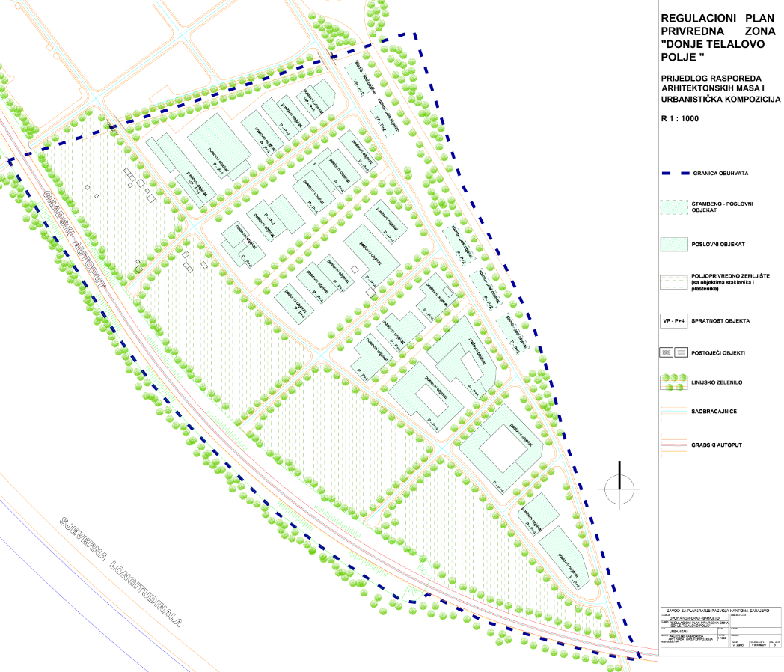
Task: Open the title block ZAVOD ZA PLANIRANJE entry
Action: (x=718, y=610)
